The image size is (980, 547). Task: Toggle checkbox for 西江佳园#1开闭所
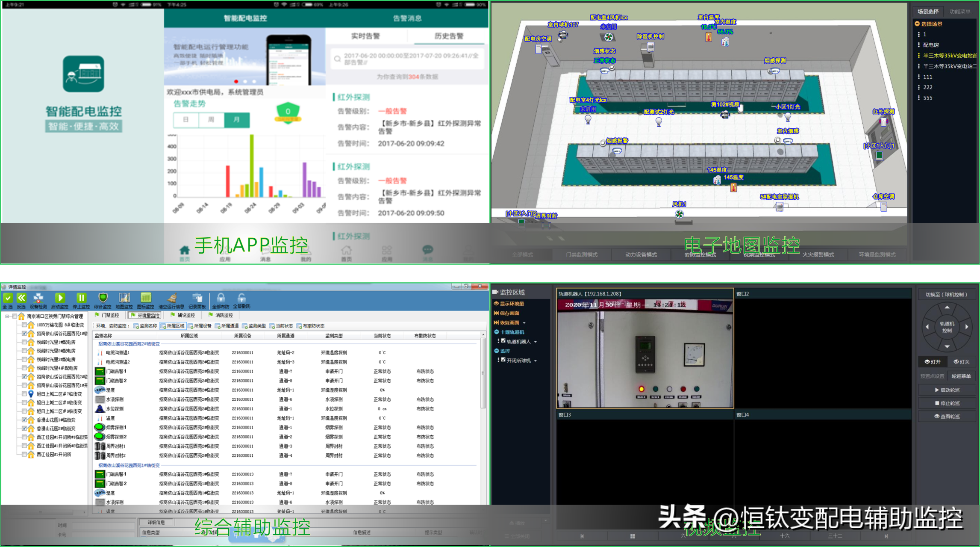coord(24,454)
